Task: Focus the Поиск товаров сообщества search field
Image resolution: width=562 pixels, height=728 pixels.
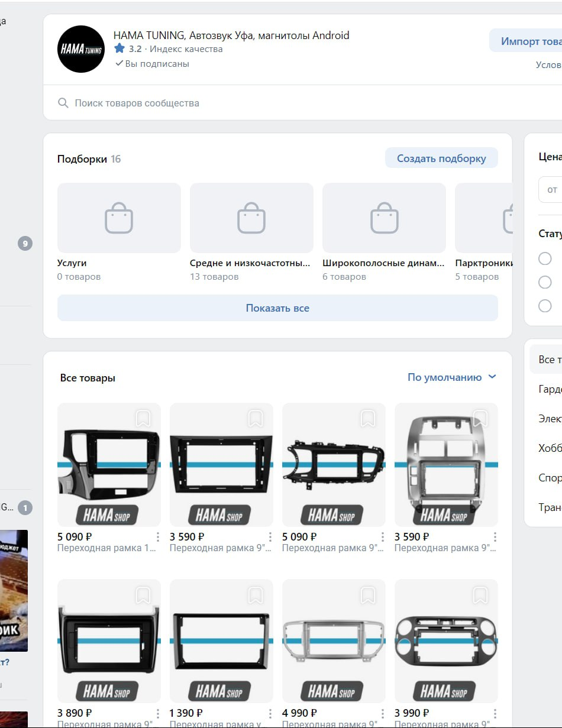Action: [302, 103]
